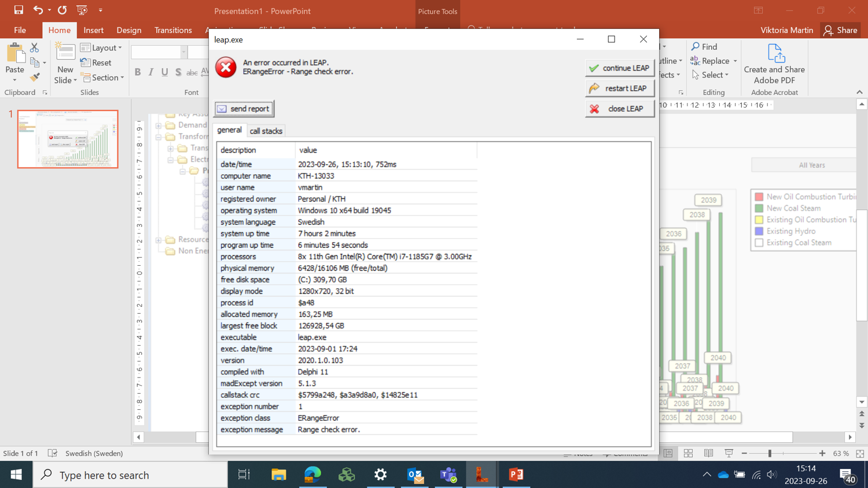Open the File tab
The image size is (868, 488).
click(x=20, y=30)
